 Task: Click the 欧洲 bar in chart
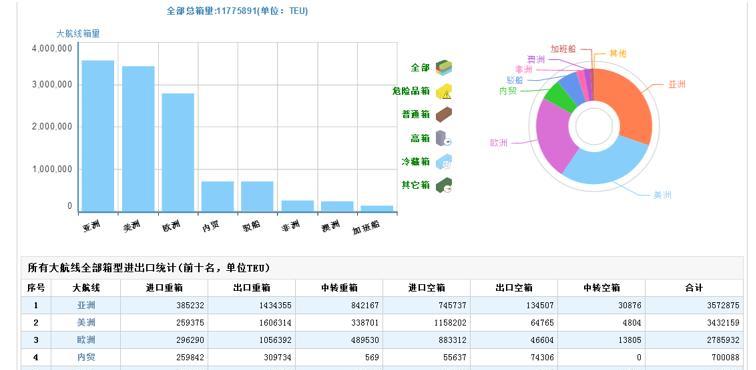click(178, 152)
